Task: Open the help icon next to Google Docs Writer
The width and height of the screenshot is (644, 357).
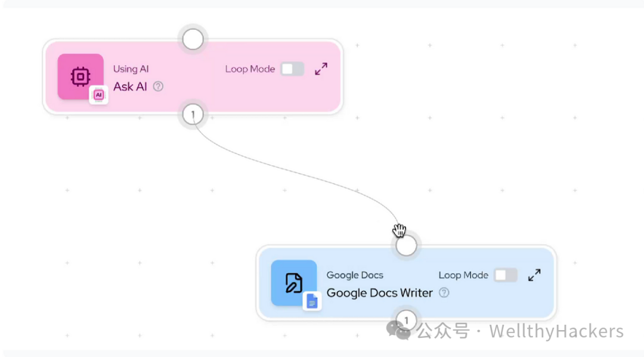Action: [444, 293]
